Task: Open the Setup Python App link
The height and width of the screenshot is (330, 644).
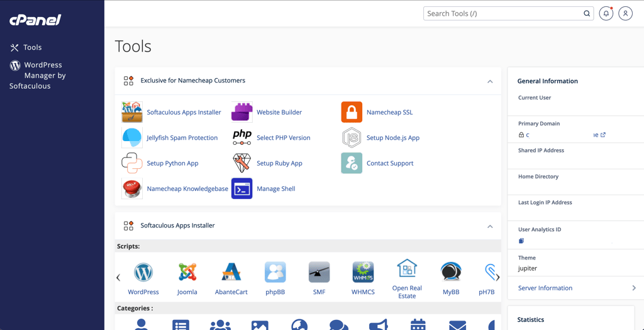Action: tap(172, 163)
